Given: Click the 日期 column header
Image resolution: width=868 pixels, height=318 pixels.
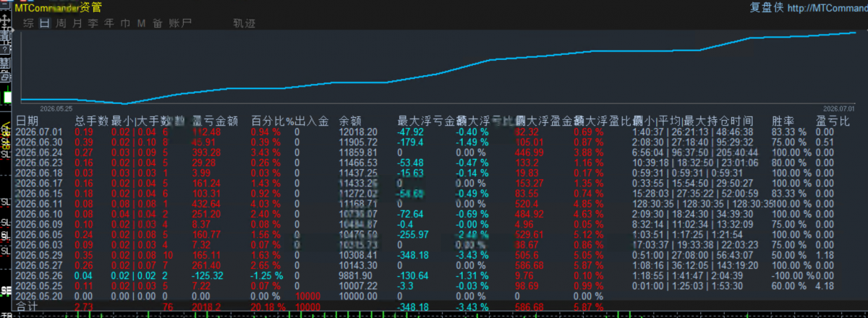Looking at the screenshot, I should pyautogui.click(x=27, y=121).
